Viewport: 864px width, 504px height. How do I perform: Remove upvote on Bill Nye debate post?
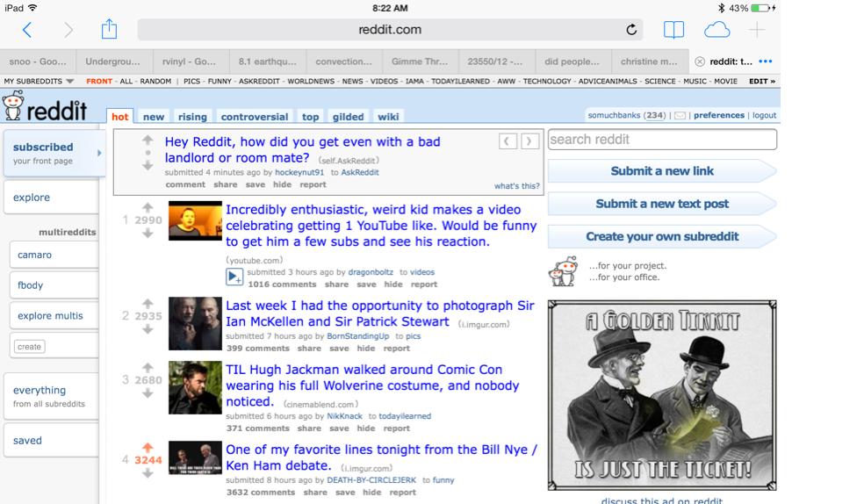[x=148, y=448]
